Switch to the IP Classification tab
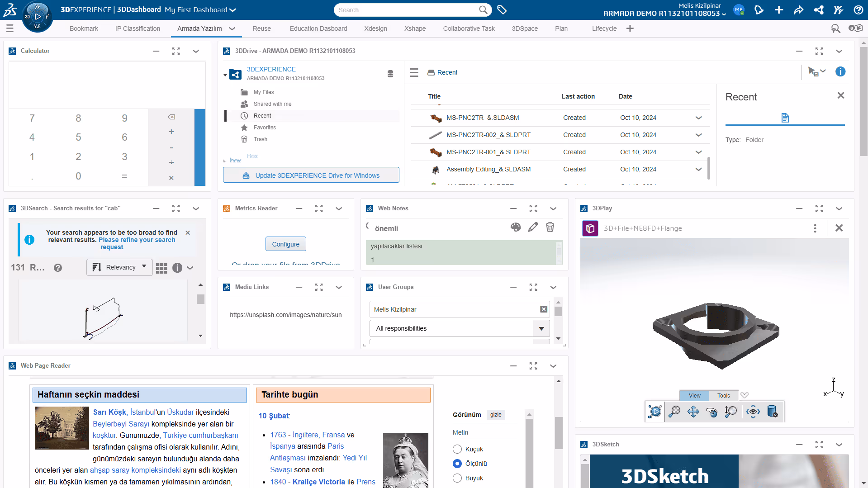The height and width of the screenshot is (488, 868). coord(138,28)
